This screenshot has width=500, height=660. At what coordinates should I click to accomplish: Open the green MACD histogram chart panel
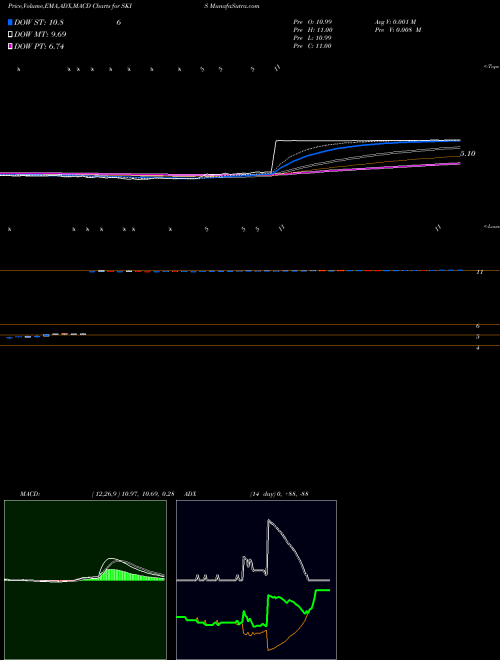pos(85,580)
